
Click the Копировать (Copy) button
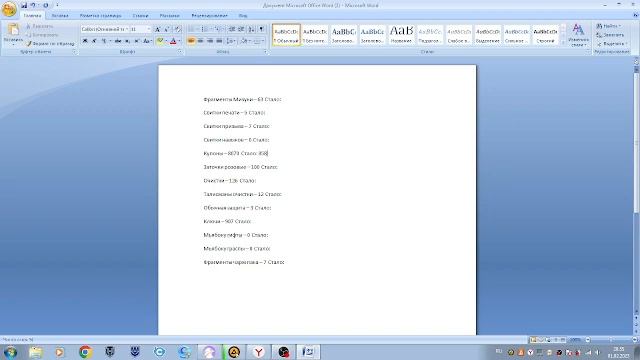[x=42, y=35]
